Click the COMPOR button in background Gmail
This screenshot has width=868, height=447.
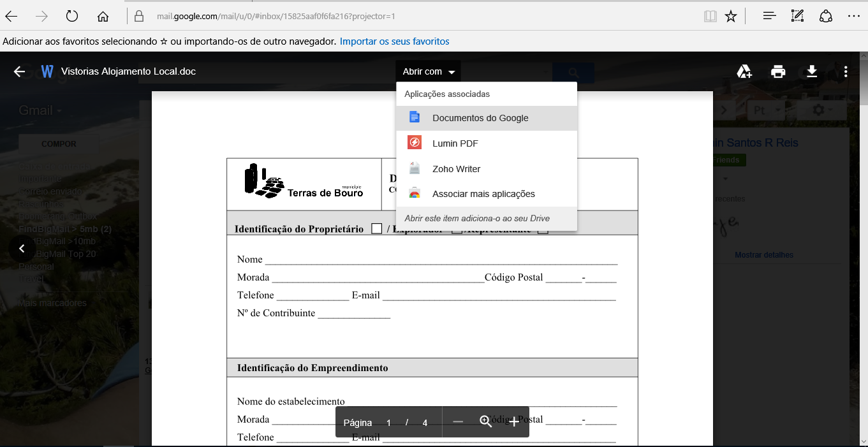[x=59, y=144]
